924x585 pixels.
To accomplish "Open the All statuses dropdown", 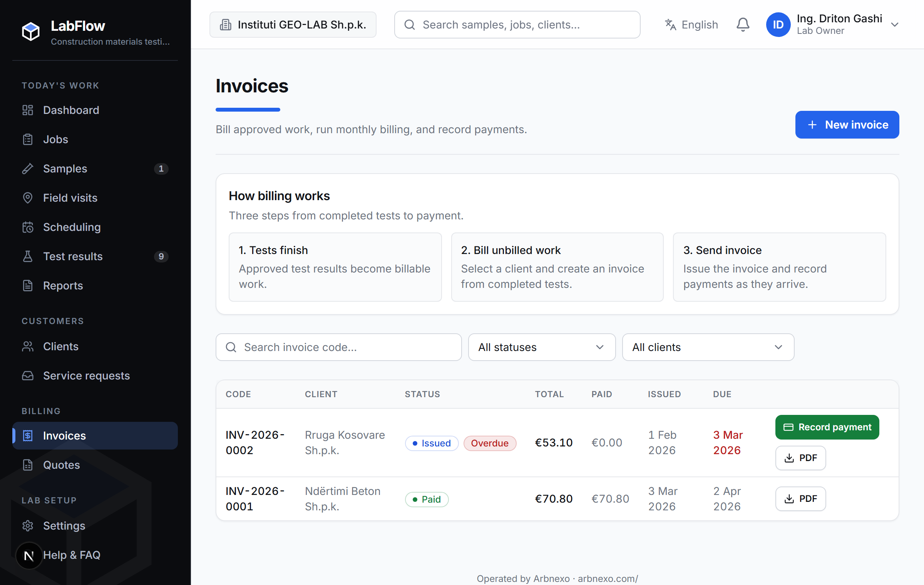I will pyautogui.click(x=542, y=347).
